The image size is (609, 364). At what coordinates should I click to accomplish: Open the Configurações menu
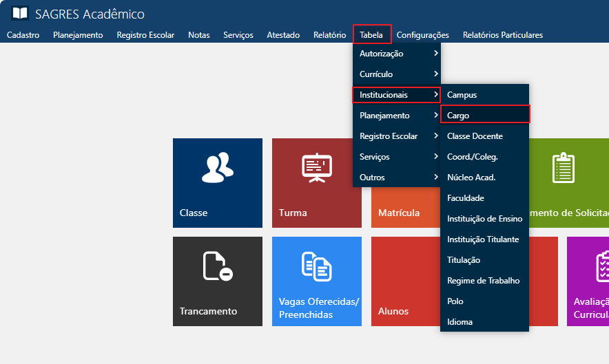point(422,35)
